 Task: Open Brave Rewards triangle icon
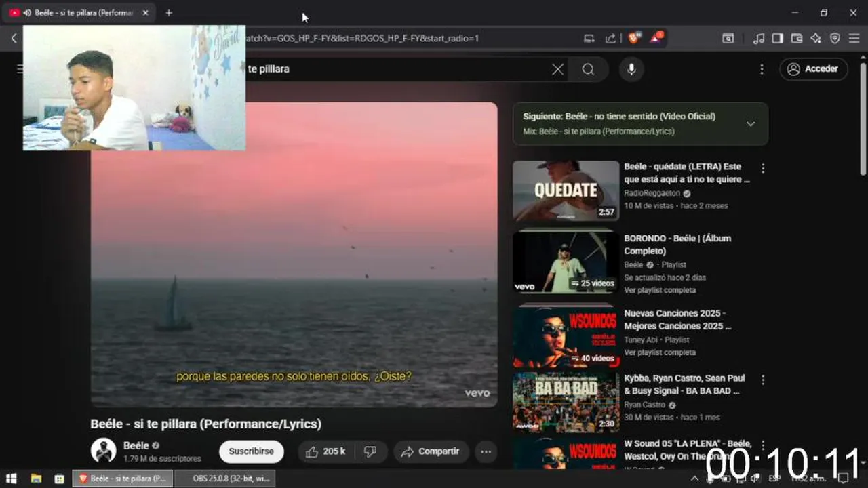pos(656,38)
